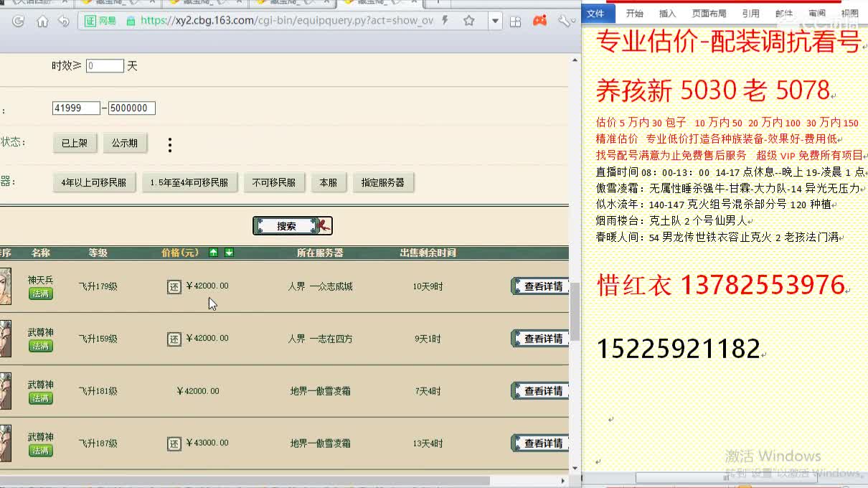Switch to the 邮件 ribbon tab in Word
This screenshot has height=488, width=868.
pos(784,13)
